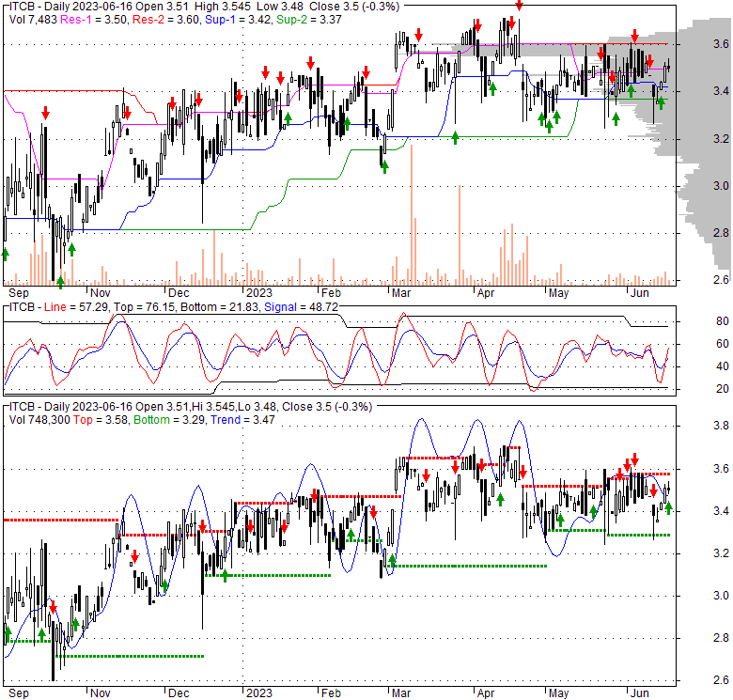Click the tallest March volume bar in top chart
This screenshot has height=700, width=733.
[x=412, y=215]
